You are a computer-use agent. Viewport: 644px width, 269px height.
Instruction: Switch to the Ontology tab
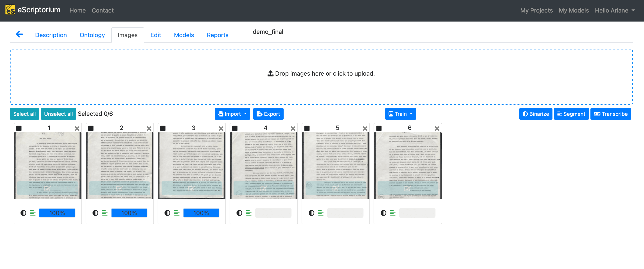92,35
